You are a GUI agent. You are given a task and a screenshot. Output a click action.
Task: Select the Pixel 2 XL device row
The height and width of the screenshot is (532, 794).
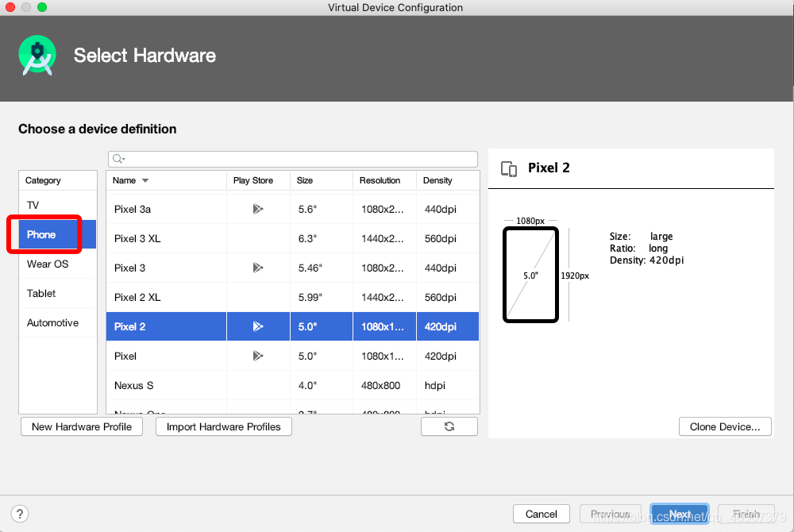coord(293,297)
